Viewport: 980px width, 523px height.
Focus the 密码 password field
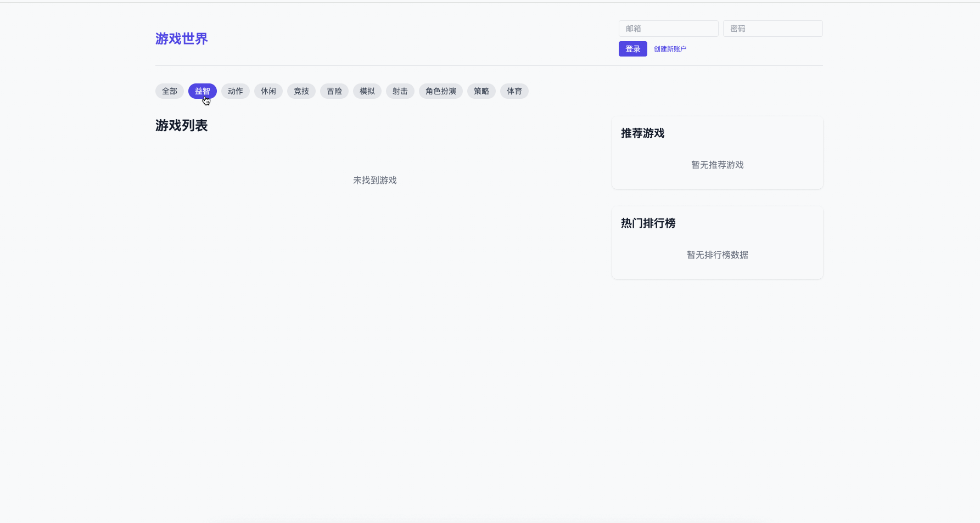[x=772, y=28]
